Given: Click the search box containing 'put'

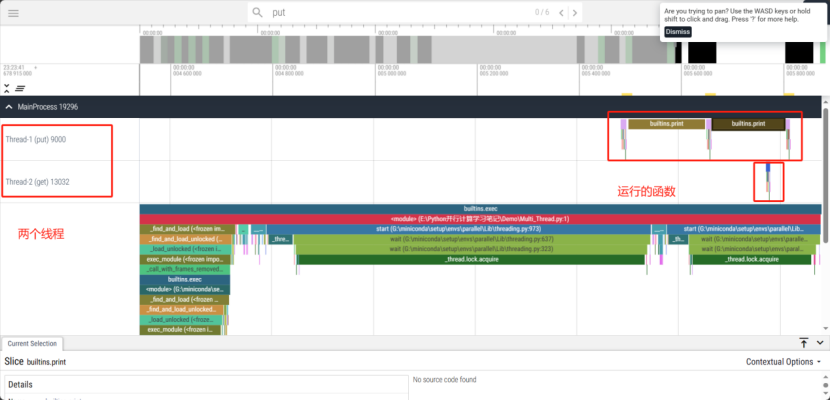Looking at the screenshot, I should point(400,12).
